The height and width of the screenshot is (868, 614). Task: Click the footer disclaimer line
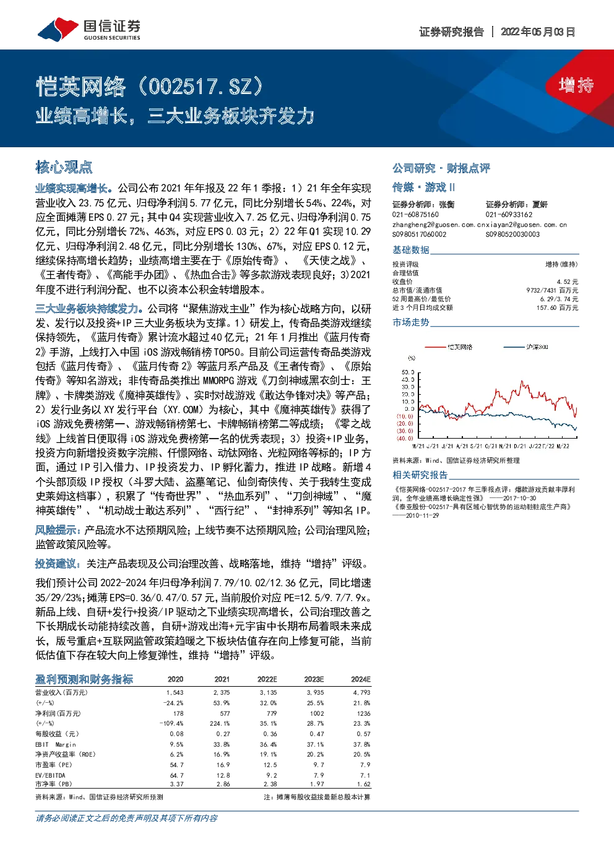point(126,819)
